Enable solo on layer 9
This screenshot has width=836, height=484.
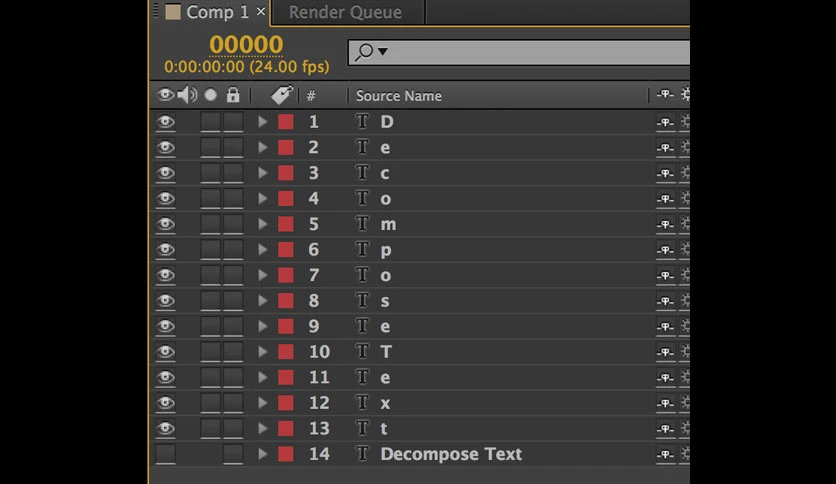pos(210,326)
